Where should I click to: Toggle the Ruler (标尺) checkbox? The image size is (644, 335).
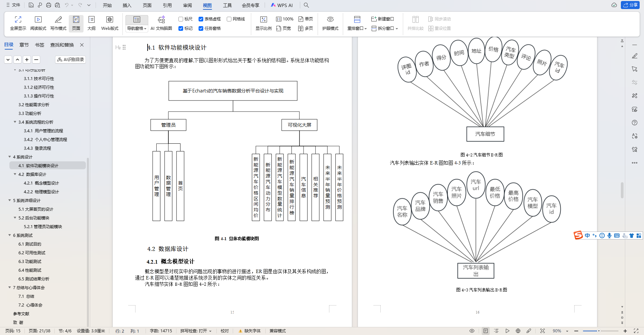pyautogui.click(x=181, y=19)
